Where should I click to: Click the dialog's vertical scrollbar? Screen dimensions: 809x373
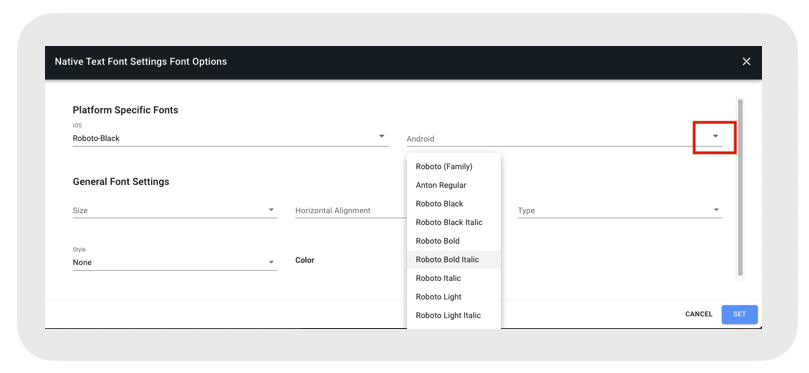[740, 188]
